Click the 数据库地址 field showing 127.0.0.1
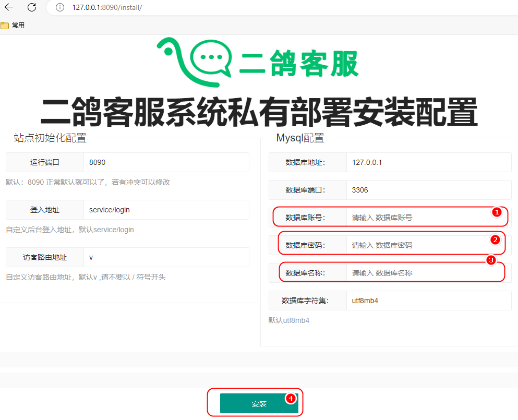Image resolution: width=518 pixels, height=420 pixels. pos(428,162)
